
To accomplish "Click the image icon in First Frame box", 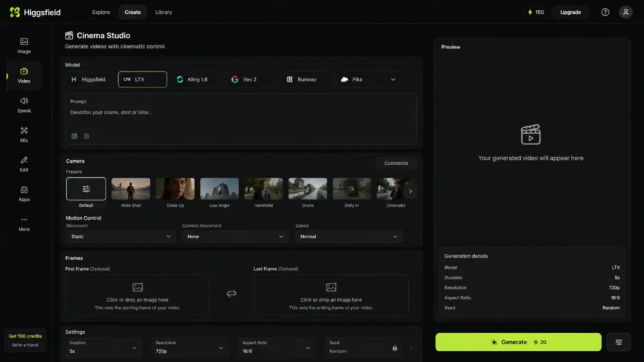I will point(138,287).
